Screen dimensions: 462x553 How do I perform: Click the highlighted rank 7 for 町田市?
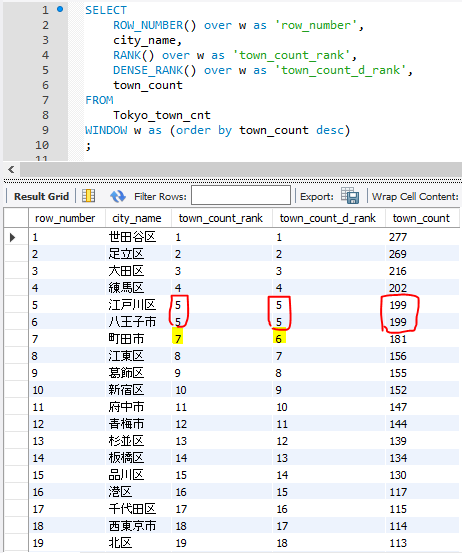(177, 339)
